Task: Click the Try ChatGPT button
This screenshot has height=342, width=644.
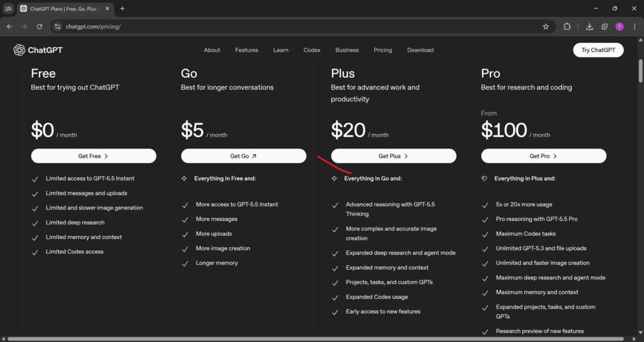Action: coord(598,50)
